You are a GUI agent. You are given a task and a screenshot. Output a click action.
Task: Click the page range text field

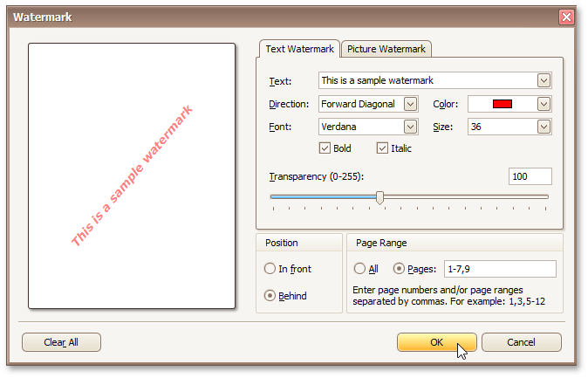click(500, 269)
